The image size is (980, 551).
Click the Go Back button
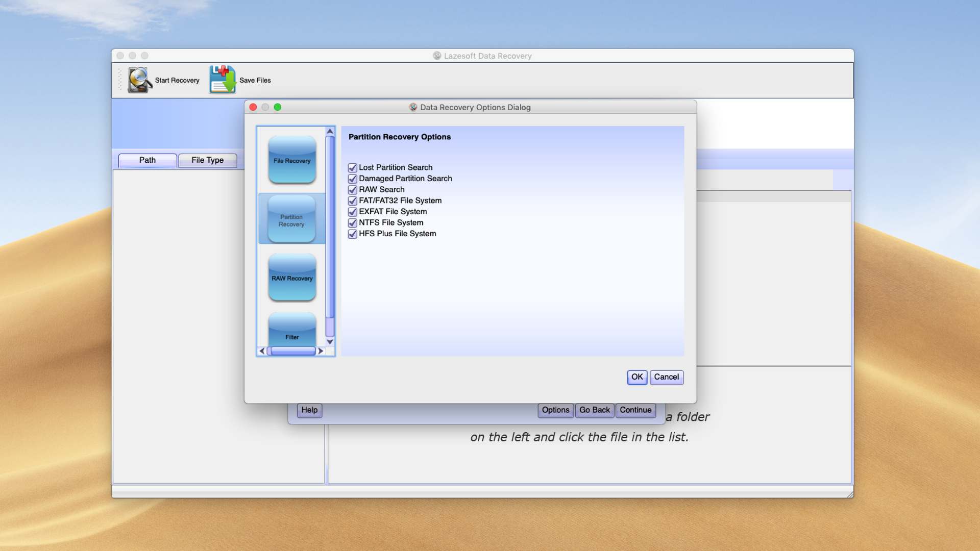point(595,410)
